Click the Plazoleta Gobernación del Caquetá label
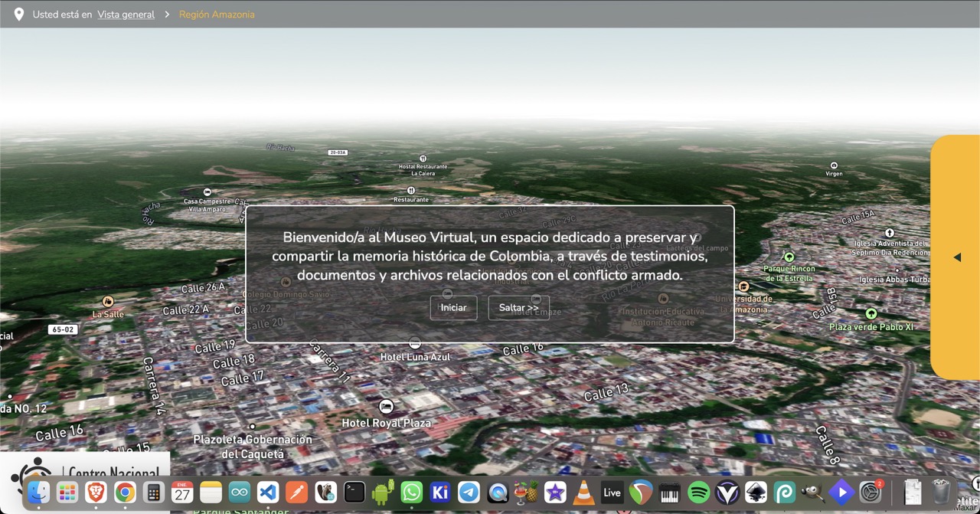980x514 pixels. point(253,447)
